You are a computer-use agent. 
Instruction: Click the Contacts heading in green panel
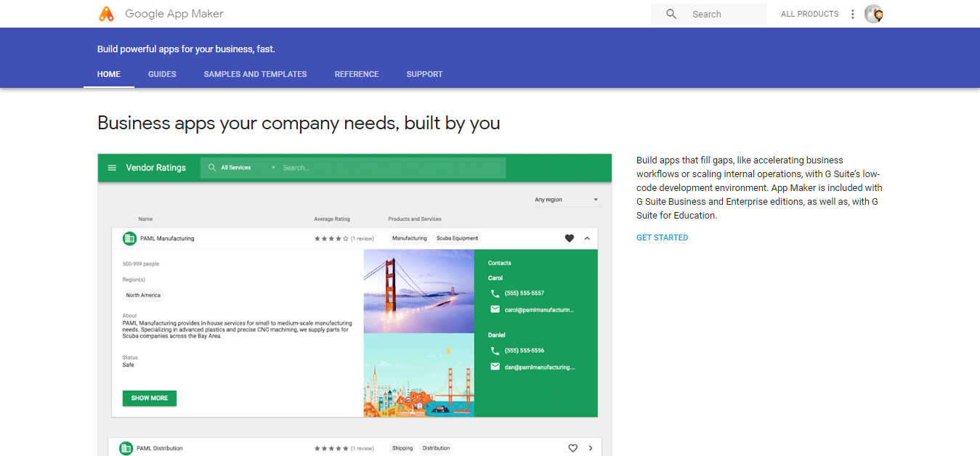500,263
